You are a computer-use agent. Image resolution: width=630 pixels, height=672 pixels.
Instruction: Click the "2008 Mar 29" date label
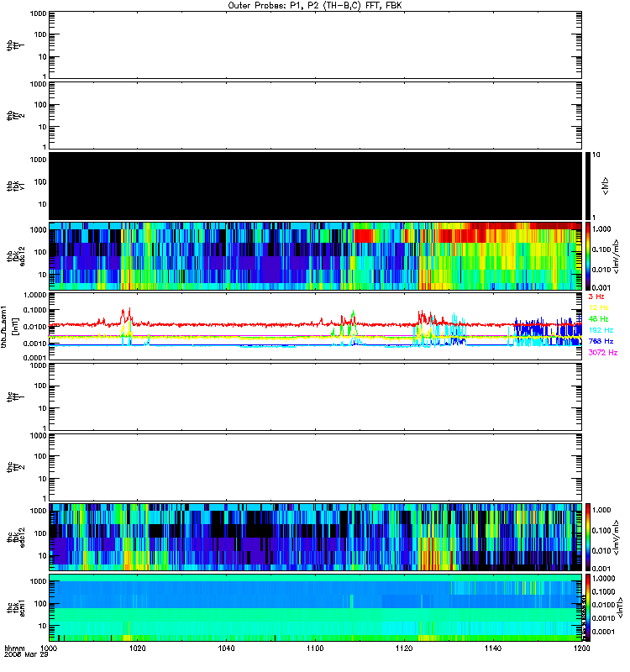coord(26,654)
